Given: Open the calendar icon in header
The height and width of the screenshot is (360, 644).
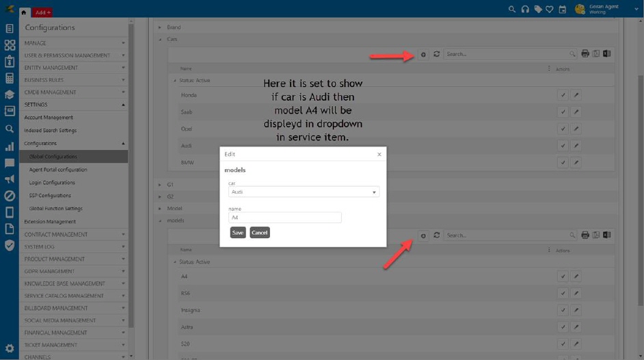Looking at the screenshot, I should pyautogui.click(x=563, y=9).
